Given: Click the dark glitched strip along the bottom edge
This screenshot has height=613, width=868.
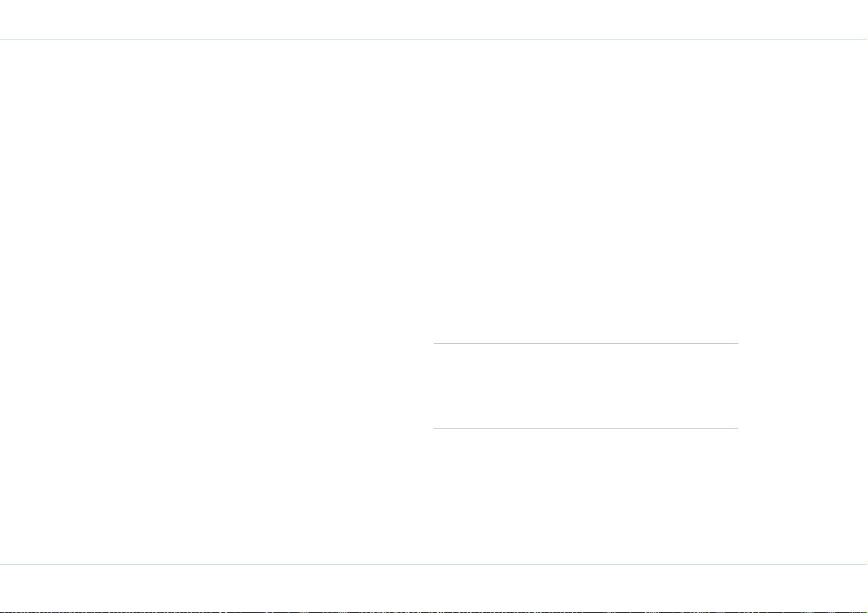Looking at the screenshot, I should click(434, 612).
